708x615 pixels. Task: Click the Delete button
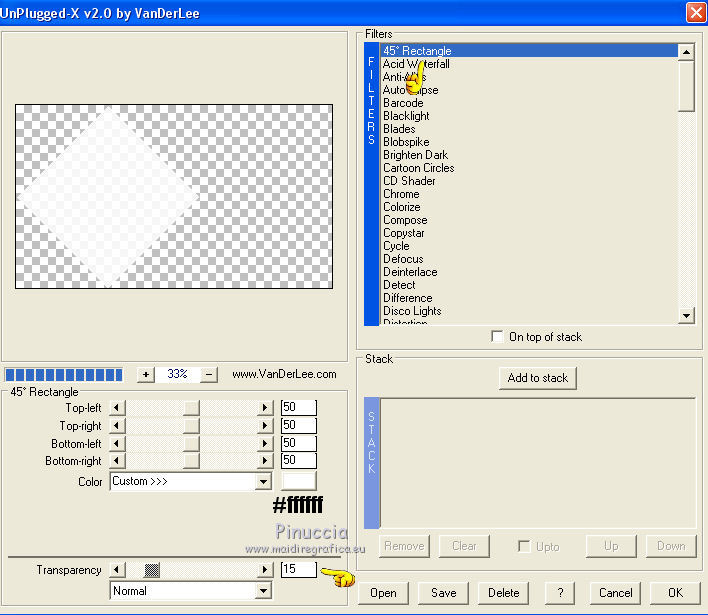point(503,593)
